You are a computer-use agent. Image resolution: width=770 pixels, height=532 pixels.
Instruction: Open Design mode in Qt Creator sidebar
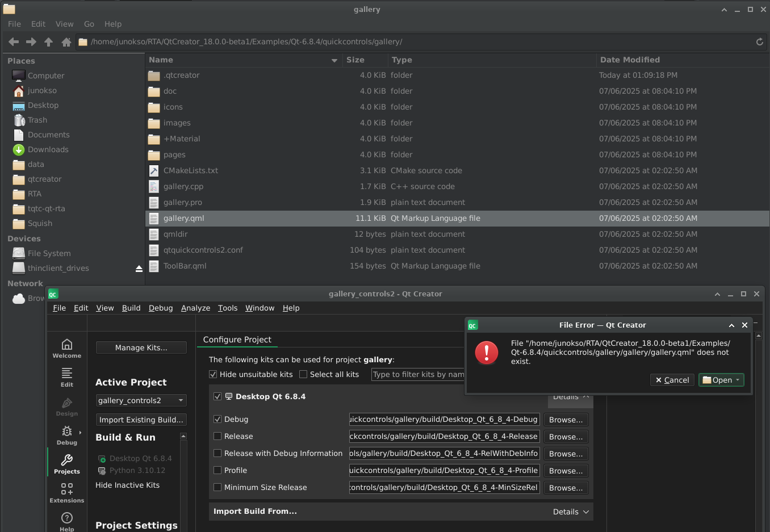67,406
